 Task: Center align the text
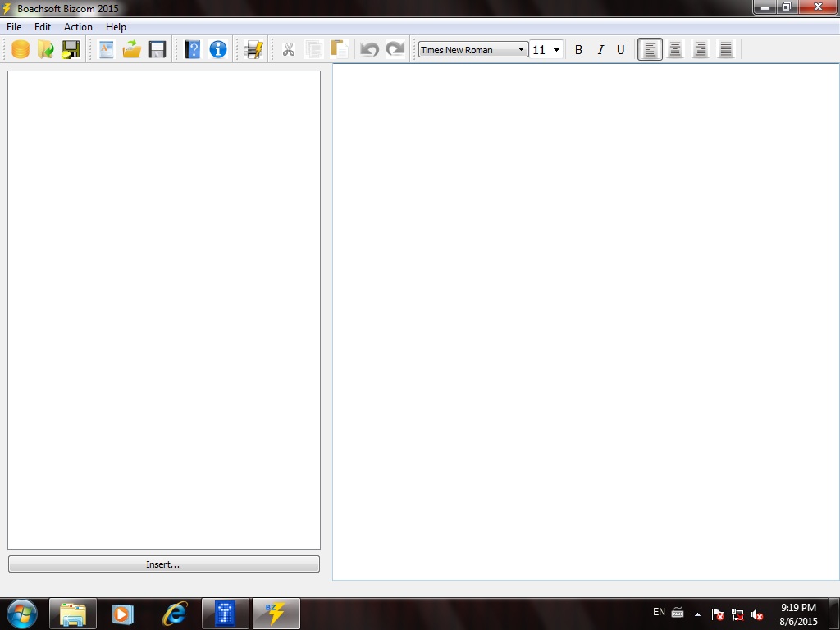(x=675, y=50)
